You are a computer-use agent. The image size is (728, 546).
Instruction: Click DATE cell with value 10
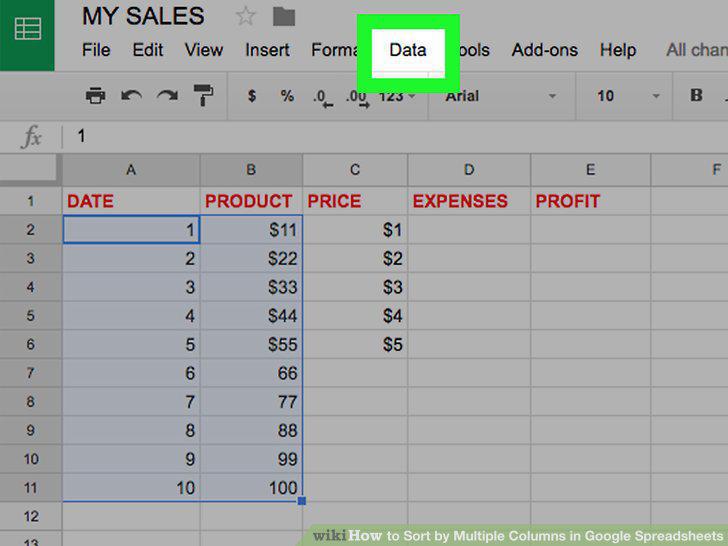point(131,488)
